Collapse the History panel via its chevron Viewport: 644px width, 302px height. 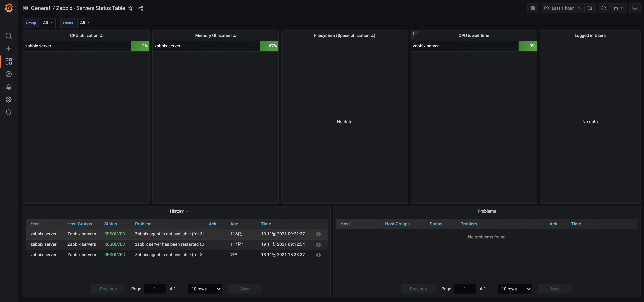(187, 211)
